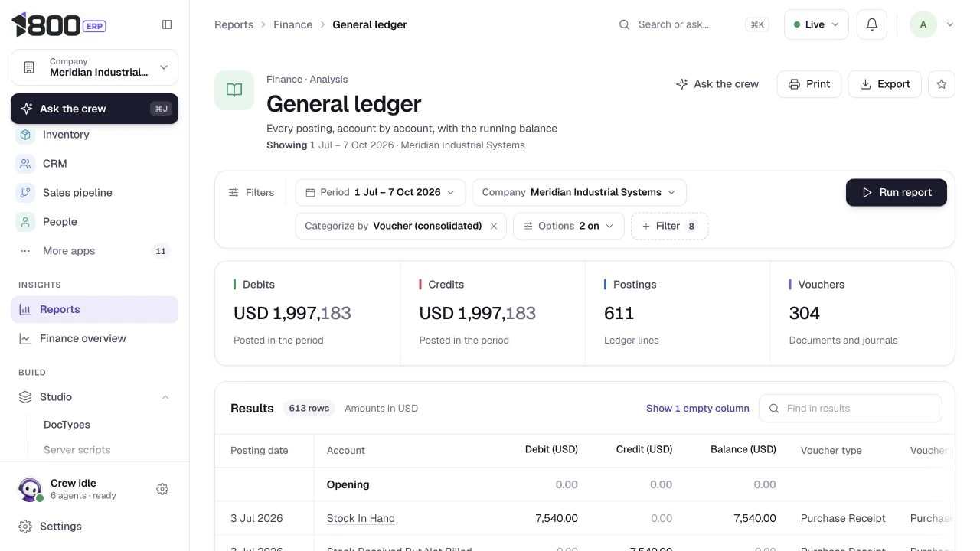Image resolution: width=980 pixels, height=551 pixels.
Task: Star the General ledger report
Action: (942, 84)
